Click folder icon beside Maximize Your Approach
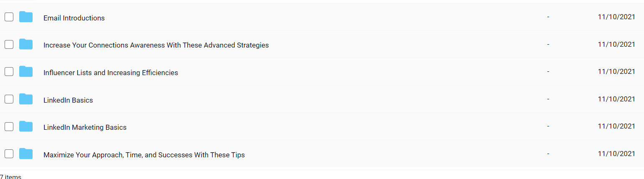 (x=26, y=154)
